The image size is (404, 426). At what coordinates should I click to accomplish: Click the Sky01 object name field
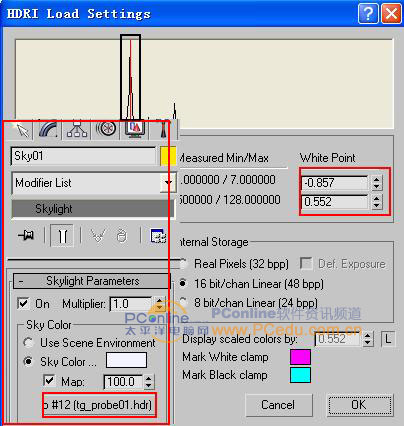click(x=83, y=156)
